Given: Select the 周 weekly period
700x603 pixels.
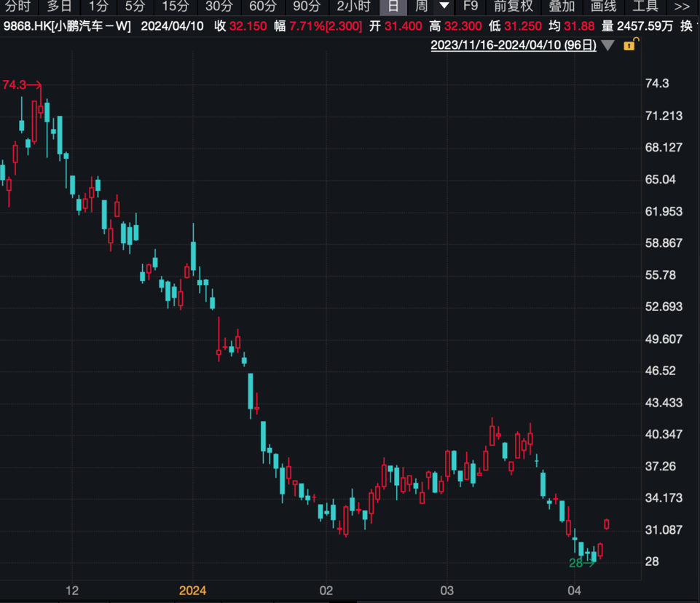Looking at the screenshot, I should coord(421,7).
